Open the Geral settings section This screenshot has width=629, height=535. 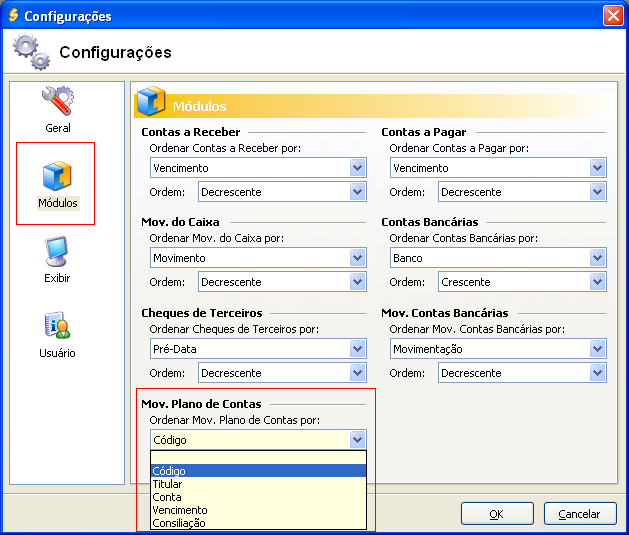(57, 110)
